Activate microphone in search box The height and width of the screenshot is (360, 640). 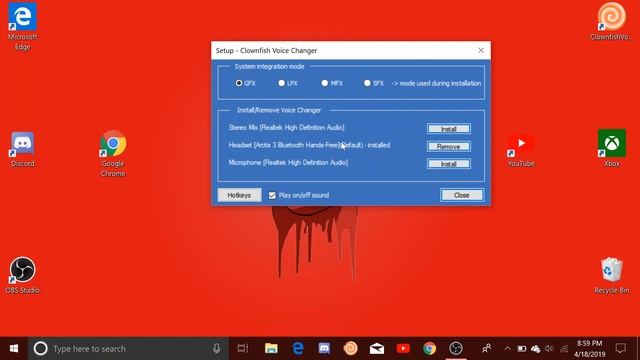[216, 349]
